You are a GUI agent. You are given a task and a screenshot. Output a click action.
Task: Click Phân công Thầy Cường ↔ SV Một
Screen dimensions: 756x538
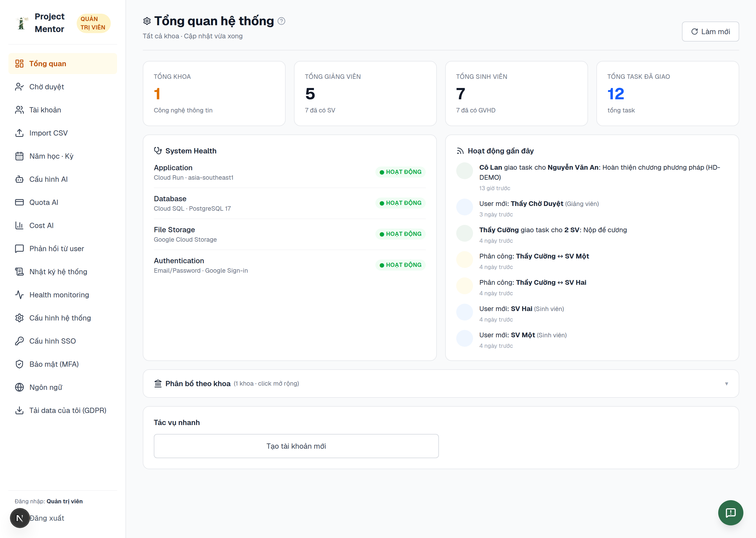point(592,261)
